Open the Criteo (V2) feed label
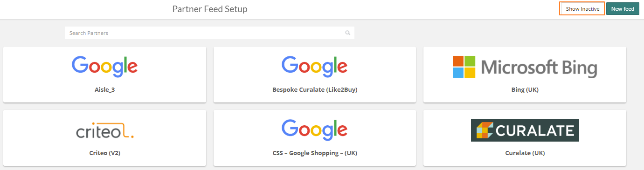The width and height of the screenshot is (644, 170). click(x=104, y=153)
